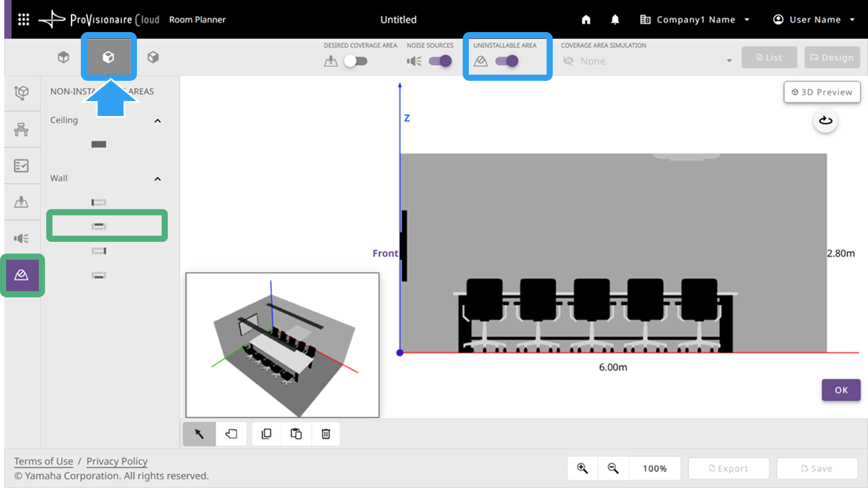Collapse the Ceiling section
The image size is (868, 488).
[157, 121]
